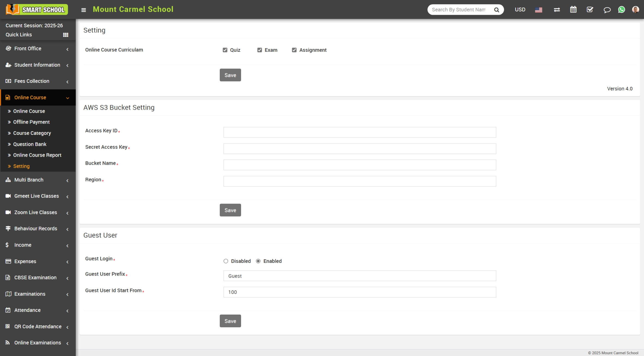The width and height of the screenshot is (644, 356).
Task: Open the WhatsApp icon in header
Action: click(621, 10)
